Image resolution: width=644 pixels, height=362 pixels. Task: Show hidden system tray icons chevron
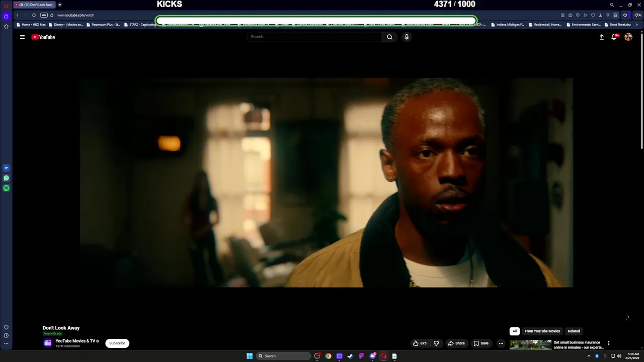tap(589, 356)
